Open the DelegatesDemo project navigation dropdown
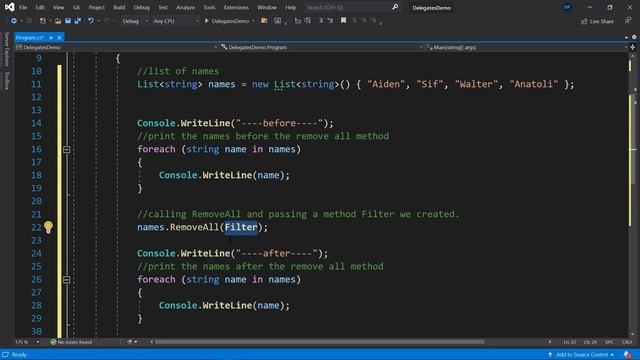Image resolution: width=640 pixels, height=360 pixels. pyautogui.click(x=117, y=47)
